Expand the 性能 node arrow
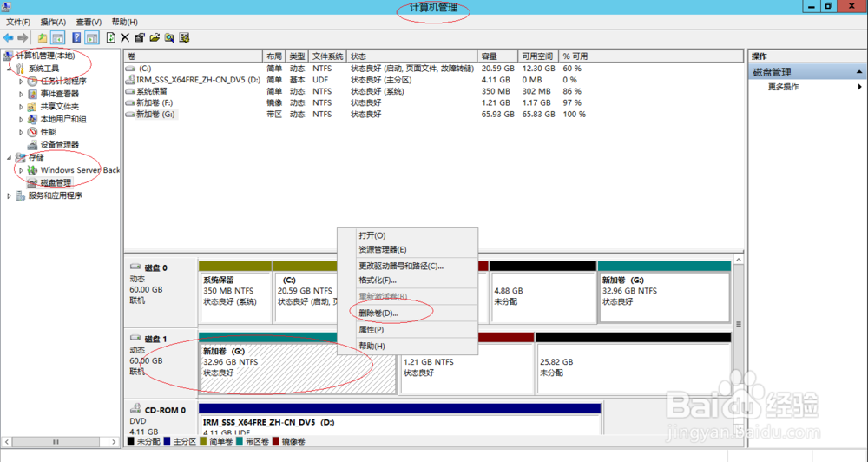Image resolution: width=868 pixels, height=462 pixels. click(x=21, y=132)
